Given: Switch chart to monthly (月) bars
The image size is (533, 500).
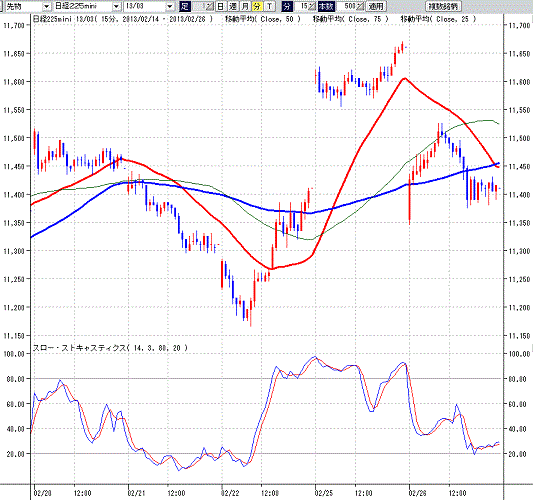Looking at the screenshot, I should coord(245,6).
